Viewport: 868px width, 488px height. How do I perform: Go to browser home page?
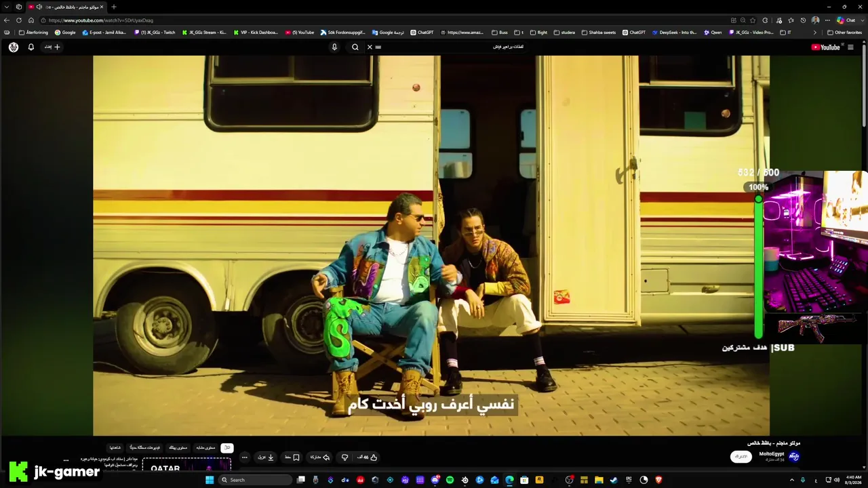pos(31,20)
